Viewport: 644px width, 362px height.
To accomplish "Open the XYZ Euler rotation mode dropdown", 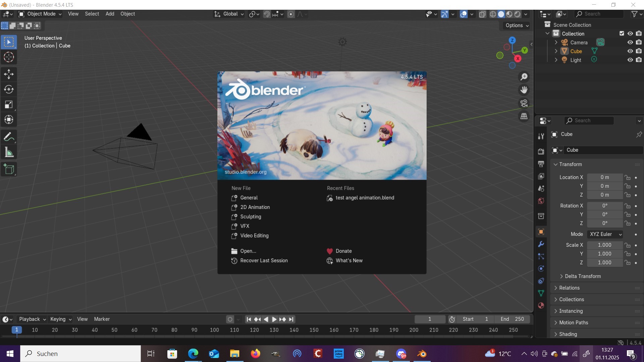I will [605, 234].
